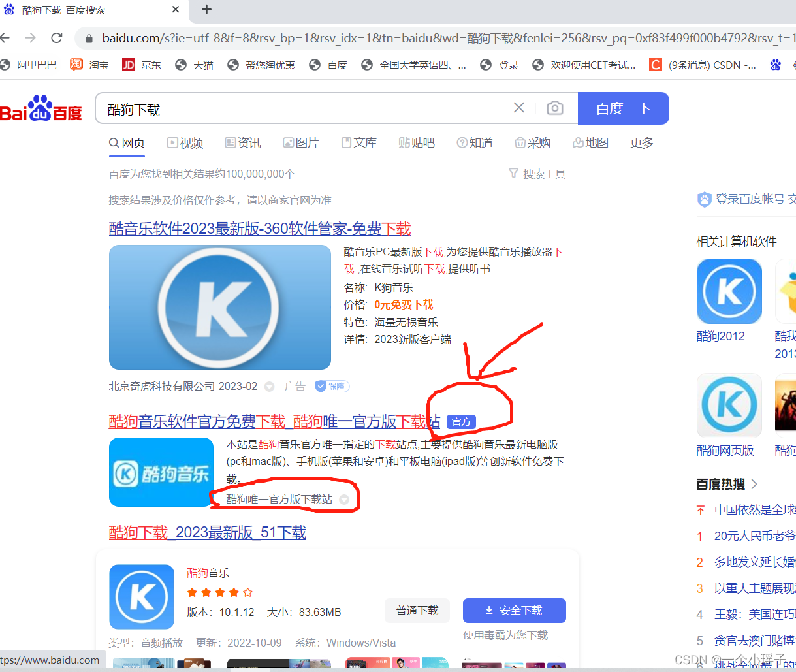The image size is (796, 672).
Task: Open the 酷狗网页版 text link
Action: pos(725,451)
